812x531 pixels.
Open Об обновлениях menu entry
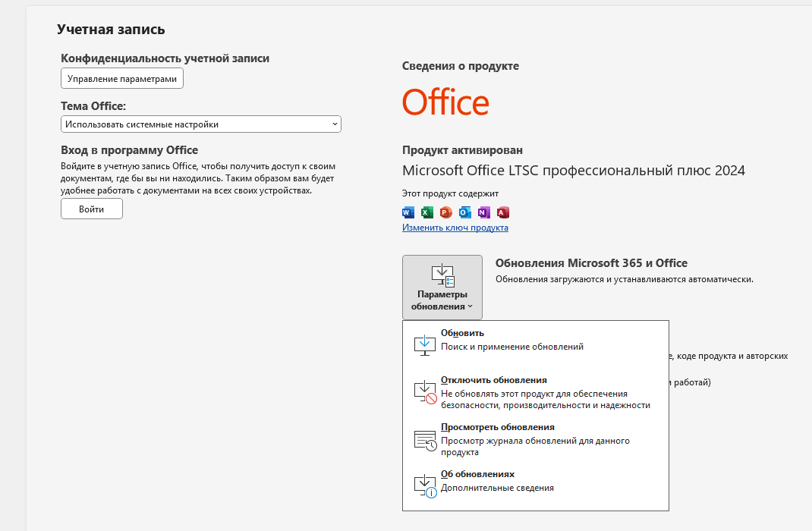536,486
